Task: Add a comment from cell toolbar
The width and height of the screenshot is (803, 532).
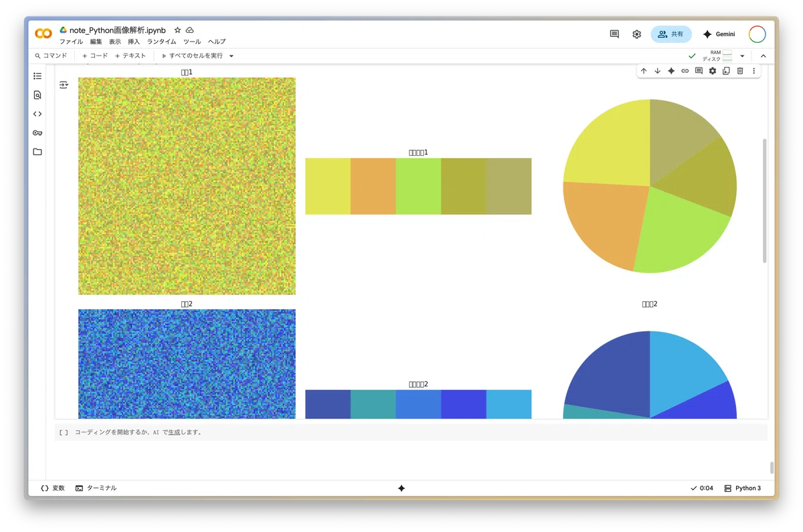Action: pyautogui.click(x=699, y=71)
